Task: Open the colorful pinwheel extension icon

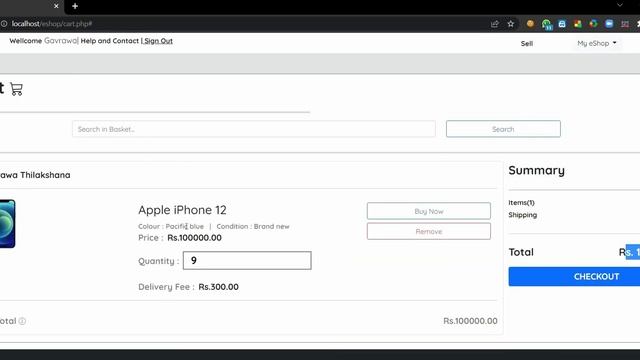Action: tap(593, 24)
